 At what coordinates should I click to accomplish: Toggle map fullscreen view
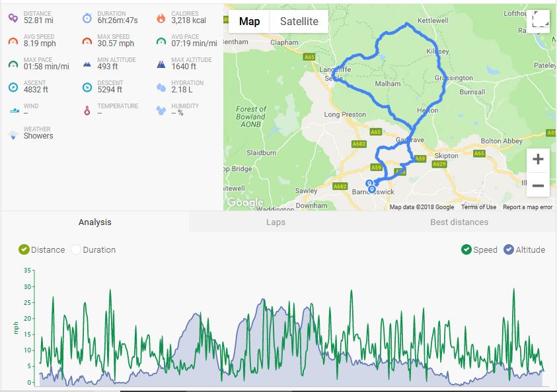tap(540, 20)
